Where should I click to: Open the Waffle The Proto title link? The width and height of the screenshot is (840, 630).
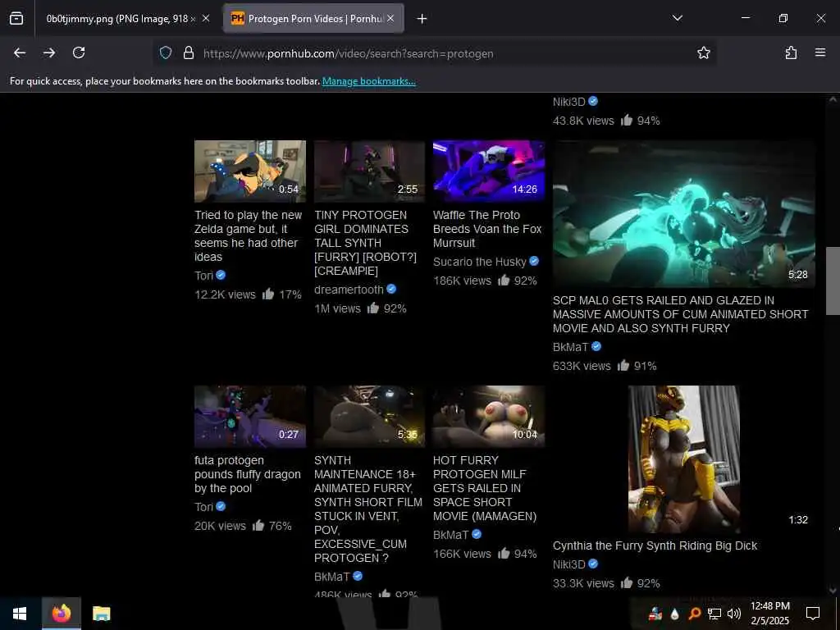click(x=487, y=229)
